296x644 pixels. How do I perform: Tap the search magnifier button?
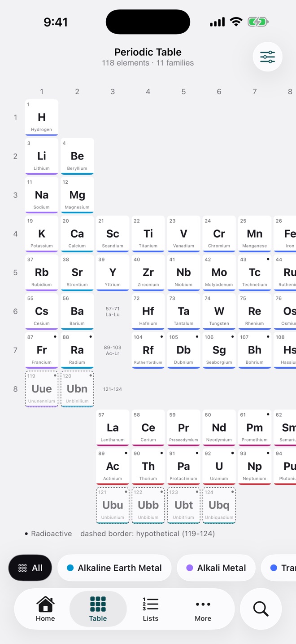(x=261, y=609)
